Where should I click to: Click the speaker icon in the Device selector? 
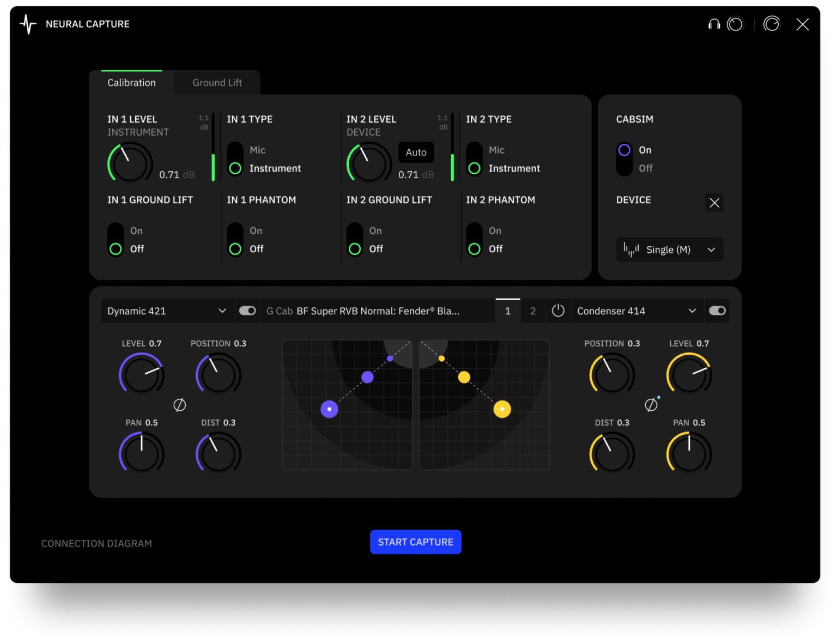[630, 250]
